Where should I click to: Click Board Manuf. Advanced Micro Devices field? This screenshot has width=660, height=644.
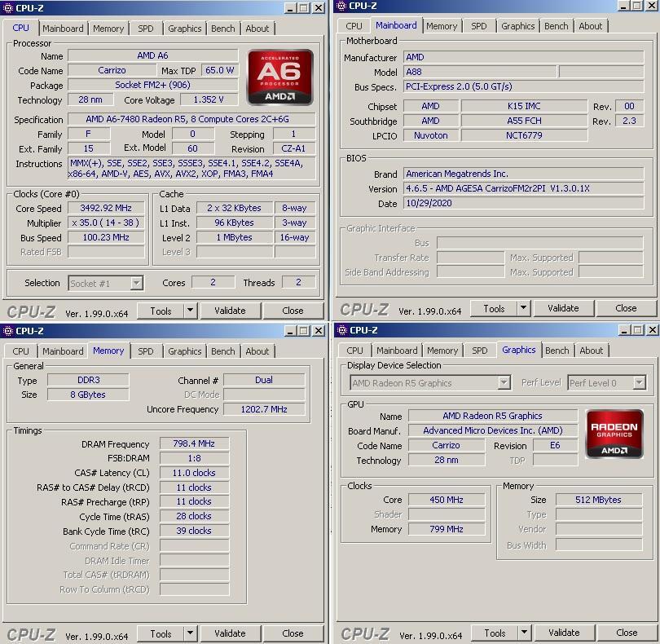pos(493,430)
